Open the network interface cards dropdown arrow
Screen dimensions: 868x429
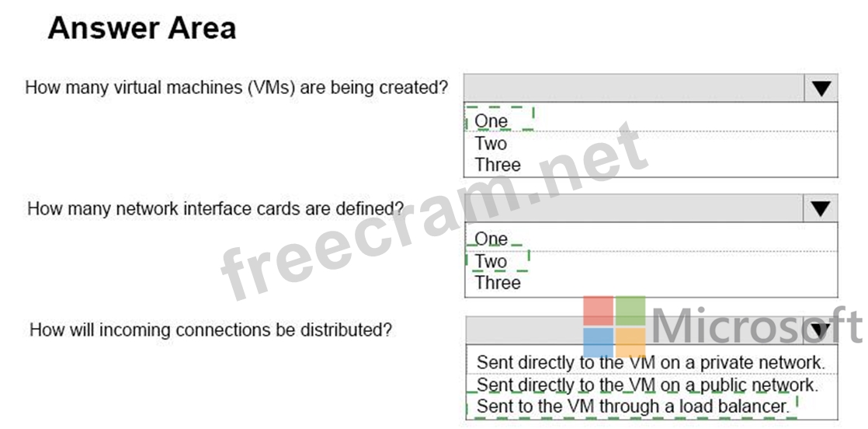point(821,208)
